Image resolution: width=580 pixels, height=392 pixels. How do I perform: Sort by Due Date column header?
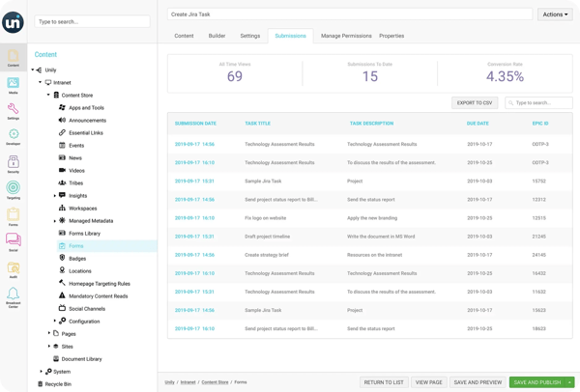tap(478, 124)
